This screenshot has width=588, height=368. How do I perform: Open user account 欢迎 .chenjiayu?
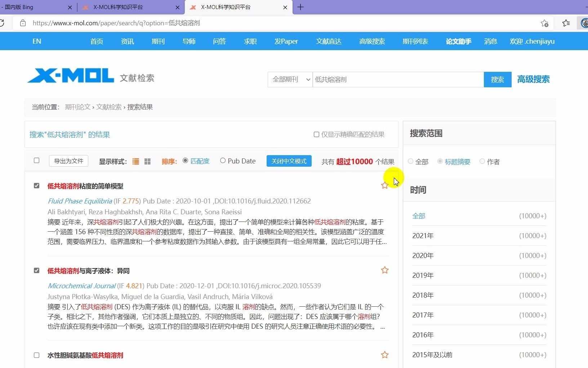(x=532, y=41)
